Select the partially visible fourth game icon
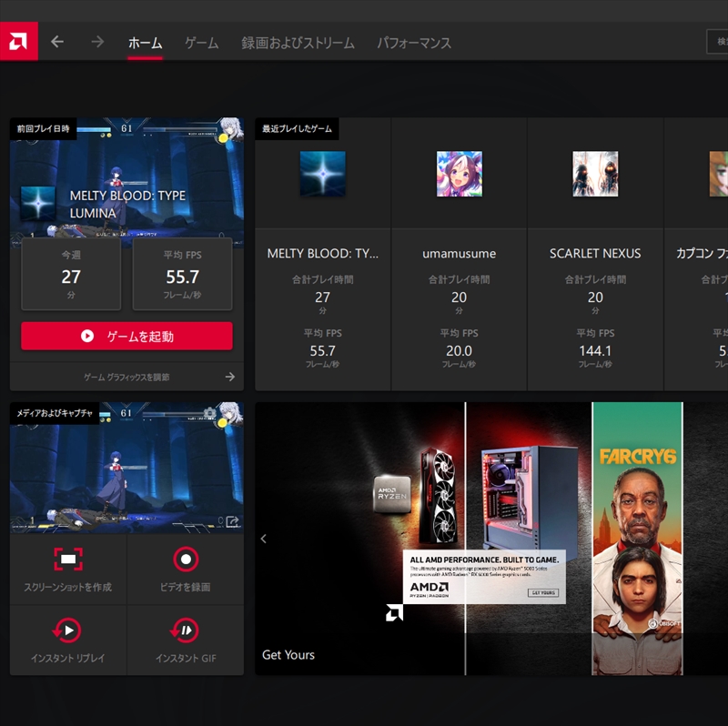This screenshot has height=726, width=728. 719,174
